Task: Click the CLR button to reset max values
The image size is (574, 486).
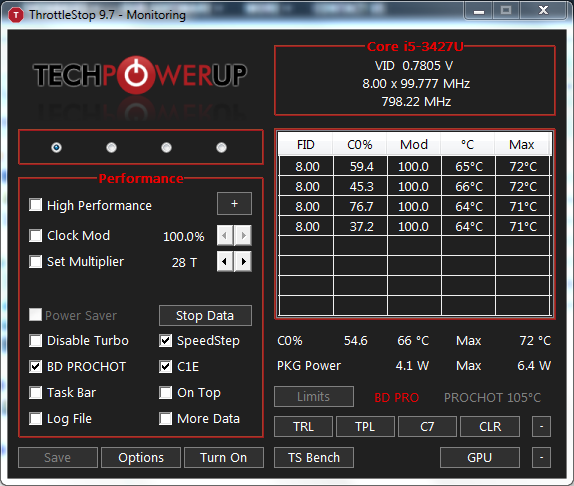Action: pos(490,426)
